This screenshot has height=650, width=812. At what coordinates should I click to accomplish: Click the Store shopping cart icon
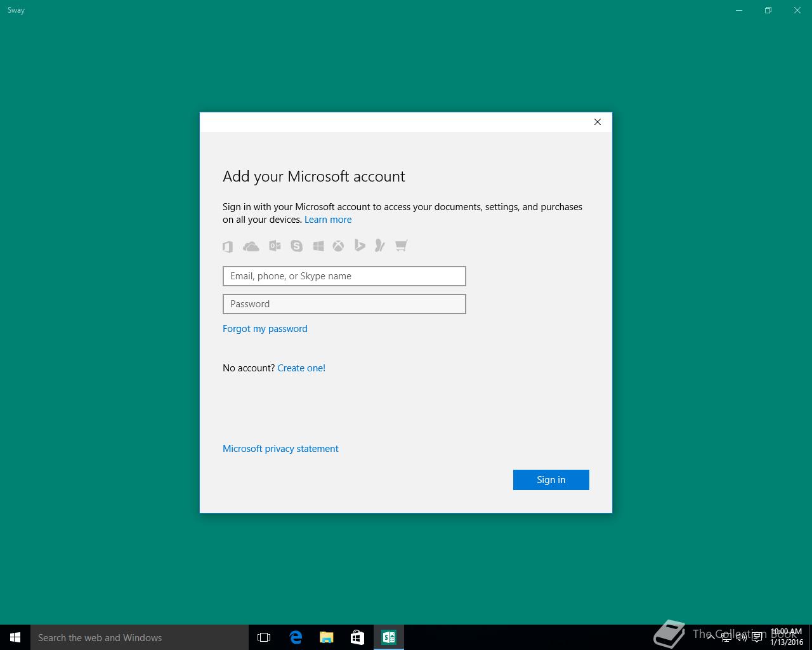(x=401, y=246)
